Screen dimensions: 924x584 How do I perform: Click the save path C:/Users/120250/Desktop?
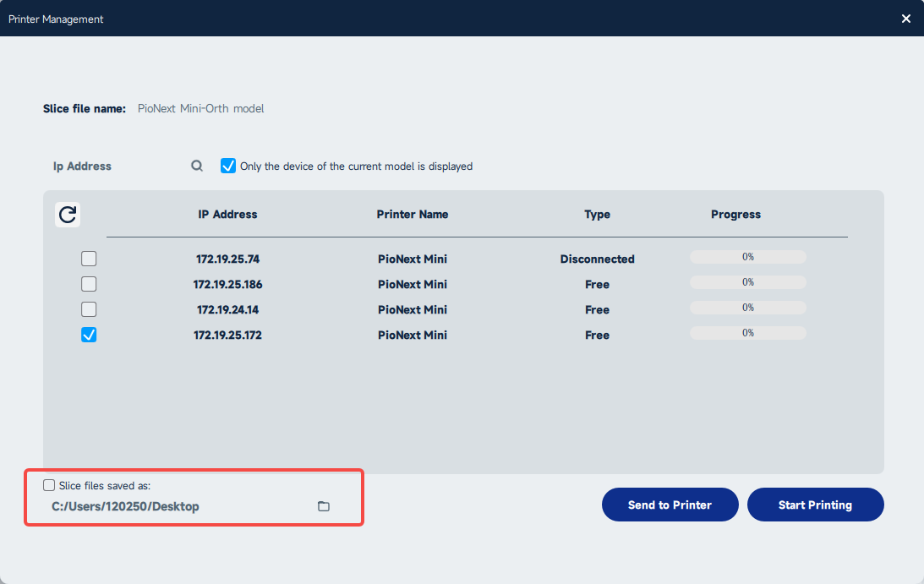point(125,506)
